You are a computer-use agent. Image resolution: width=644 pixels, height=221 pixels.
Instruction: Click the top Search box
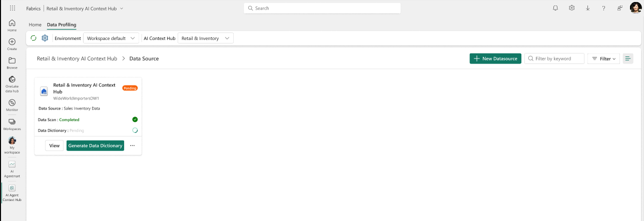(x=322, y=8)
